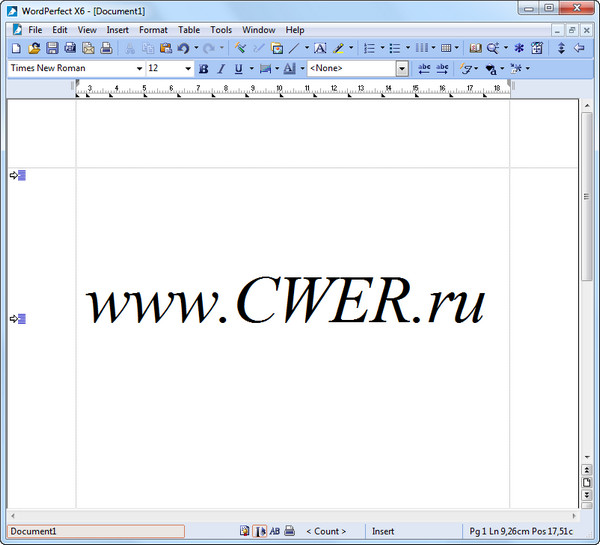Open the View menu
This screenshot has width=600, height=545.
[87, 30]
